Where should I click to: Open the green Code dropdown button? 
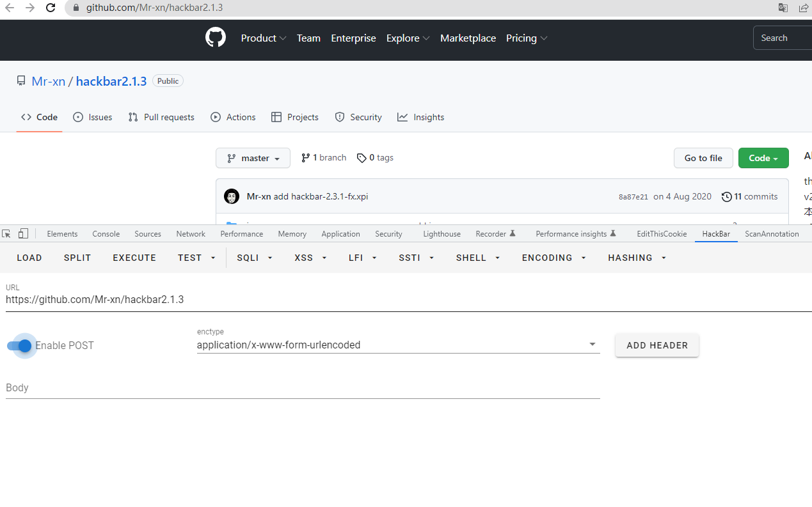click(x=763, y=158)
